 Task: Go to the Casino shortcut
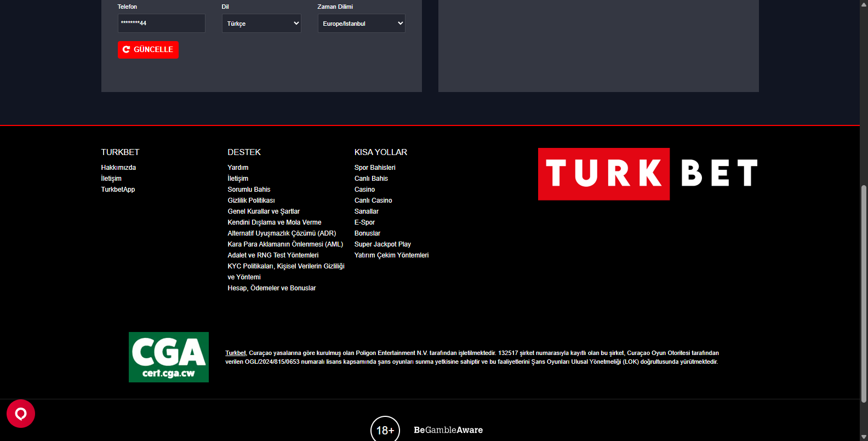[x=364, y=190]
